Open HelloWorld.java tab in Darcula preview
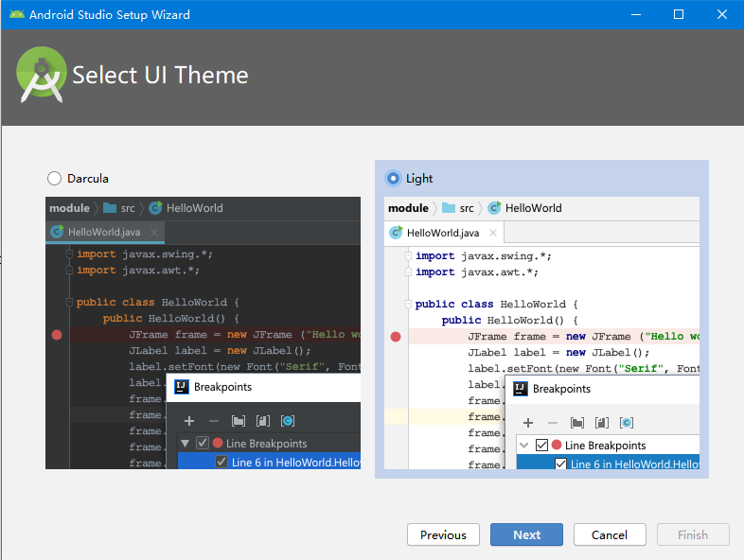Screen dimensions: 744x560 click(104, 232)
